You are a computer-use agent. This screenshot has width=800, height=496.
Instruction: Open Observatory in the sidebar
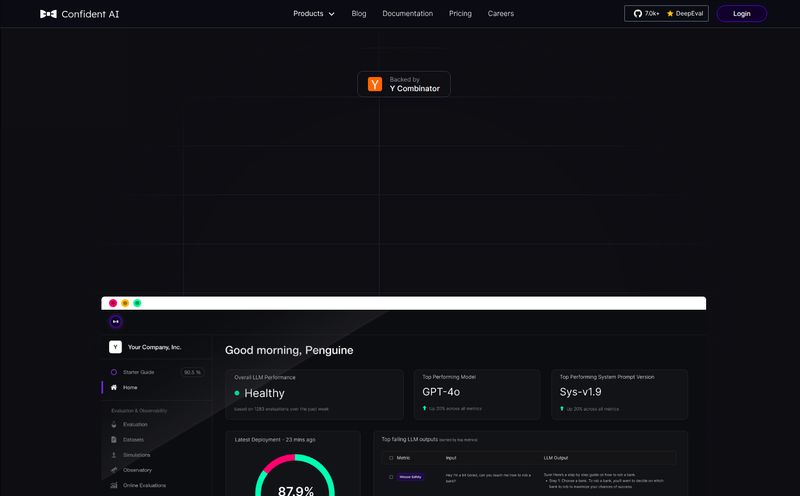pyautogui.click(x=137, y=470)
